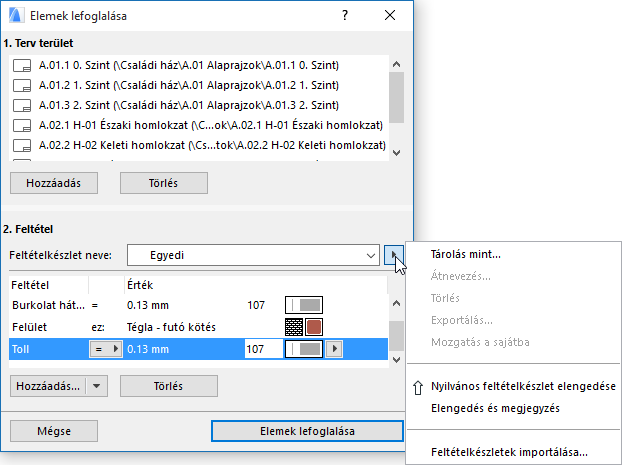Screen dimensions: 622x465
Task: Open the help question mark button
Action: tap(345, 15)
